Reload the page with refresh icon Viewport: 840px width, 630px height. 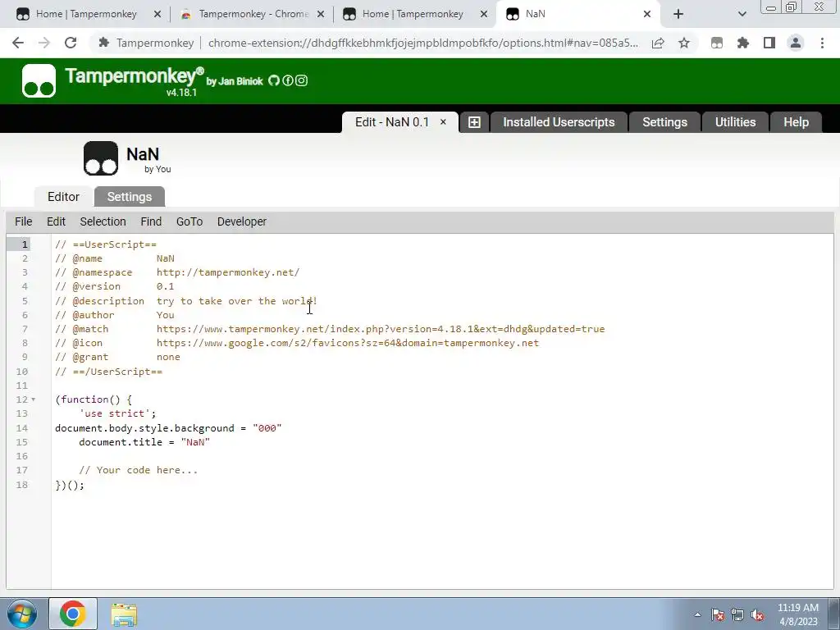click(x=71, y=43)
